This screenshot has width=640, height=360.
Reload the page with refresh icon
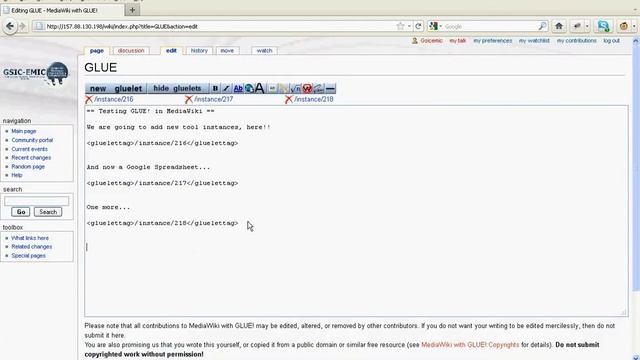418,26
